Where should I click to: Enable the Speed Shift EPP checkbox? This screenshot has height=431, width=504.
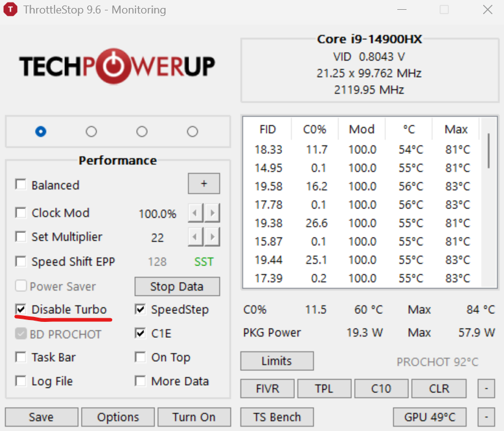pos(21,261)
